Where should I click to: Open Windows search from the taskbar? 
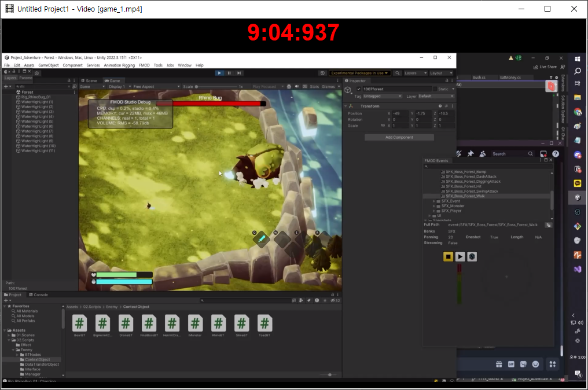pos(578,71)
